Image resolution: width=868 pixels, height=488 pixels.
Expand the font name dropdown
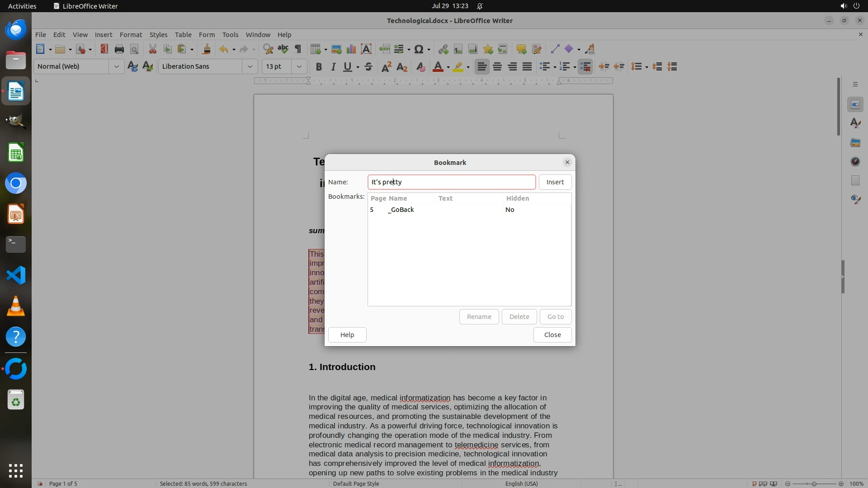click(x=250, y=66)
